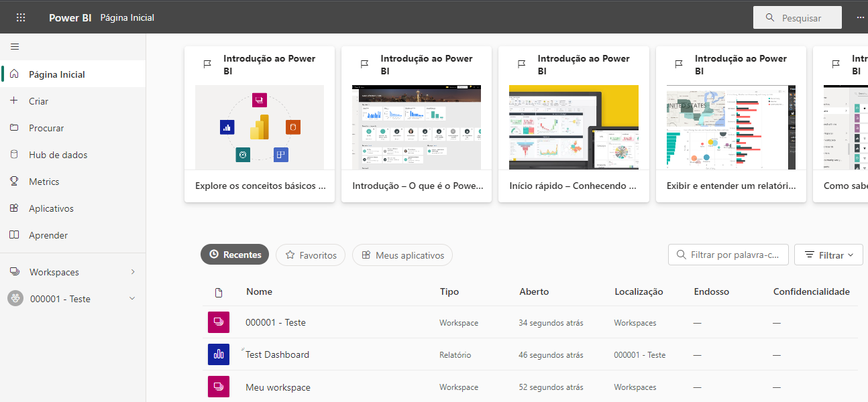Open the Meu workspace link
This screenshot has width=868, height=402.
(278, 387)
